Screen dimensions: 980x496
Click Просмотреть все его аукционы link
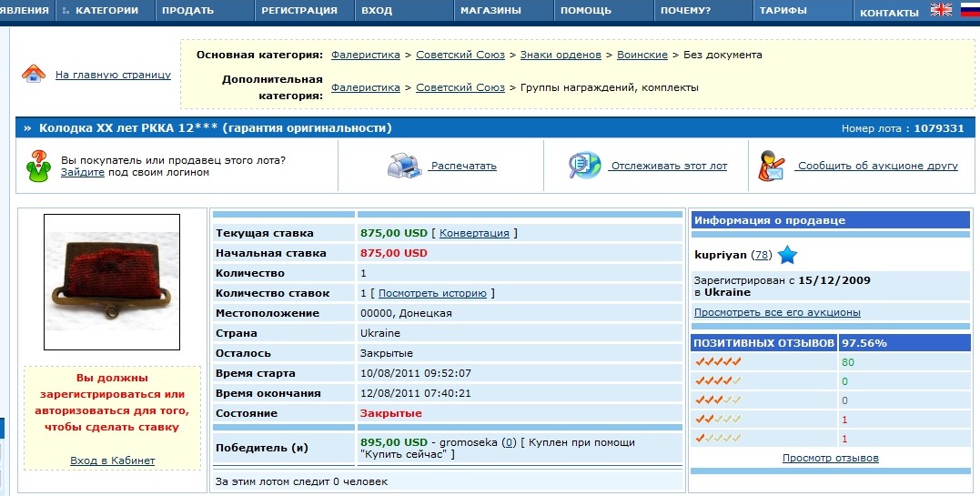point(777,312)
